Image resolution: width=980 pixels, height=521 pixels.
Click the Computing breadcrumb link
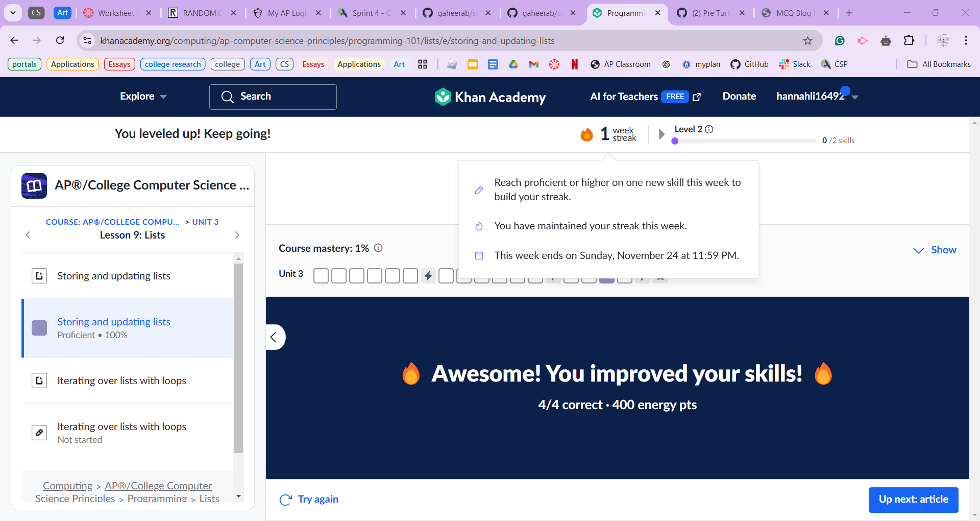(x=68, y=486)
